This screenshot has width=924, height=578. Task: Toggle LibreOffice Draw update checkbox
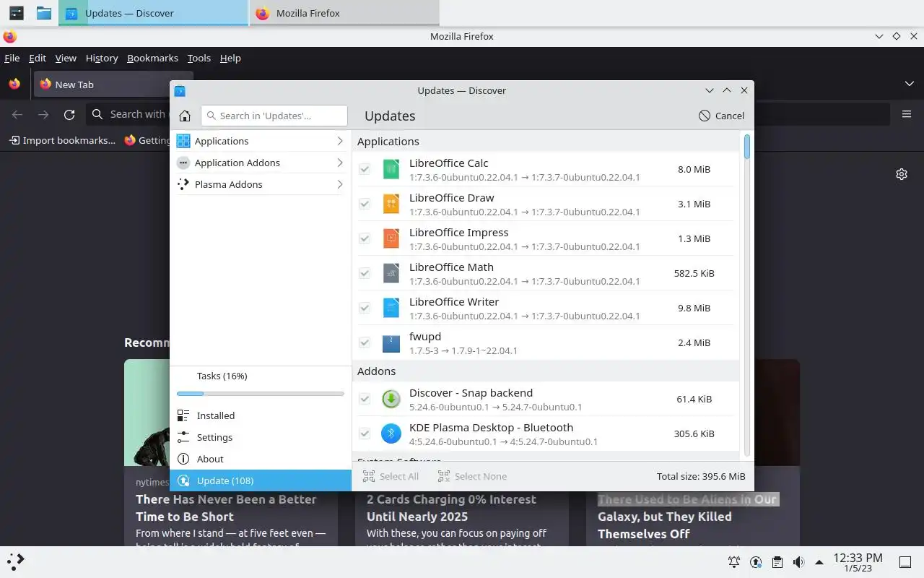pos(365,204)
